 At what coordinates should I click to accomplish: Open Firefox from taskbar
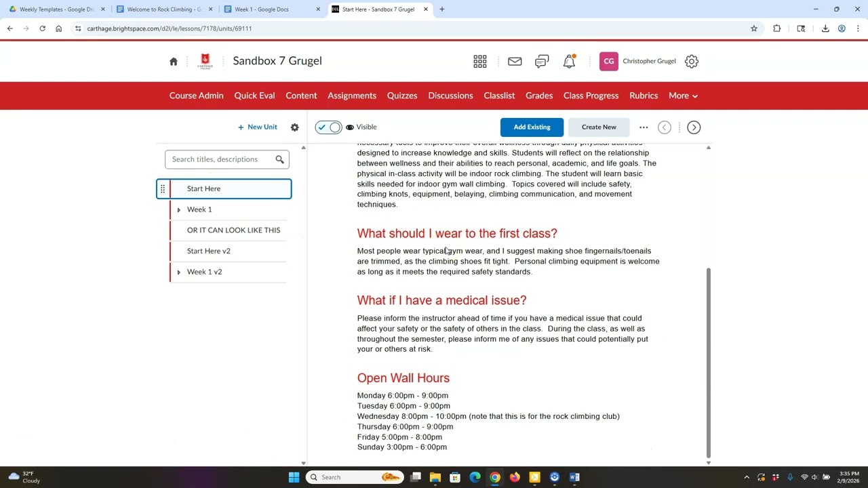(515, 477)
